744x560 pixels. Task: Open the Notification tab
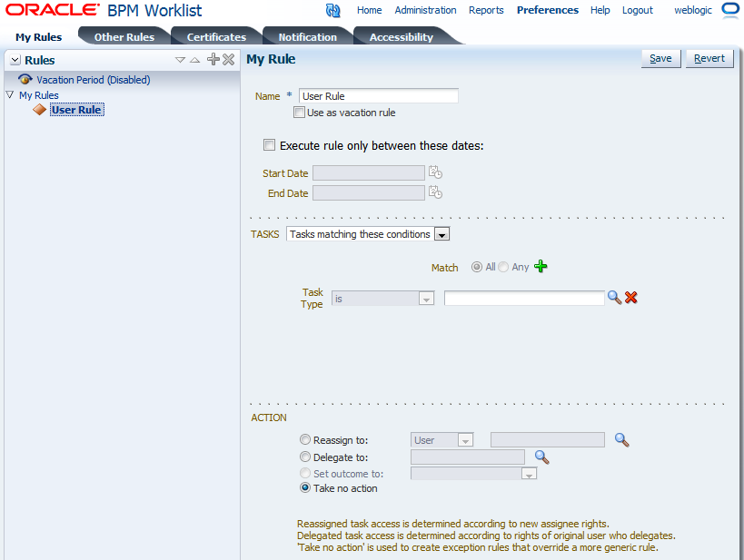pyautogui.click(x=307, y=37)
